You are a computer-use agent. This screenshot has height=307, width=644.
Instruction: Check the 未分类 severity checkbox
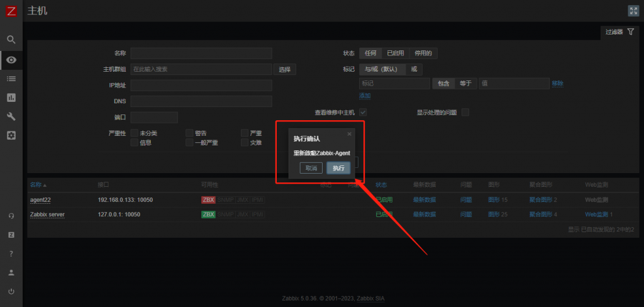(x=135, y=133)
